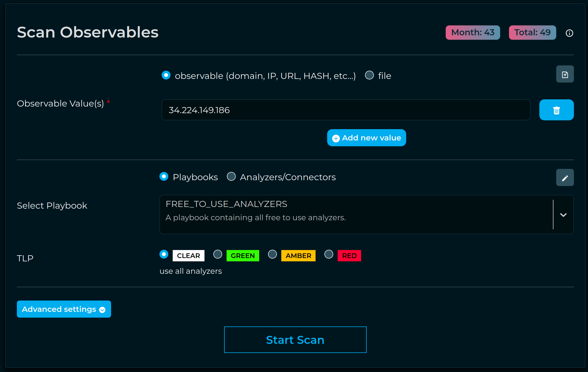Focus the observable value input field

coord(346,110)
